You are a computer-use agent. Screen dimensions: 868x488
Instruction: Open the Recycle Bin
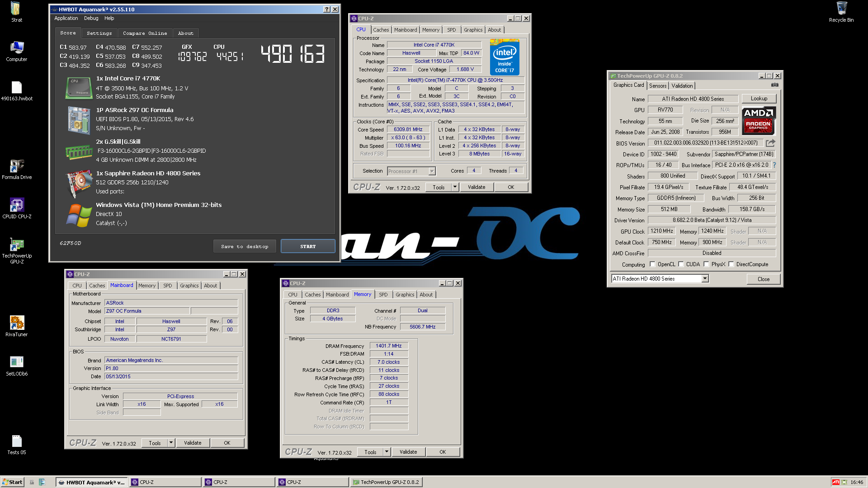(841, 12)
